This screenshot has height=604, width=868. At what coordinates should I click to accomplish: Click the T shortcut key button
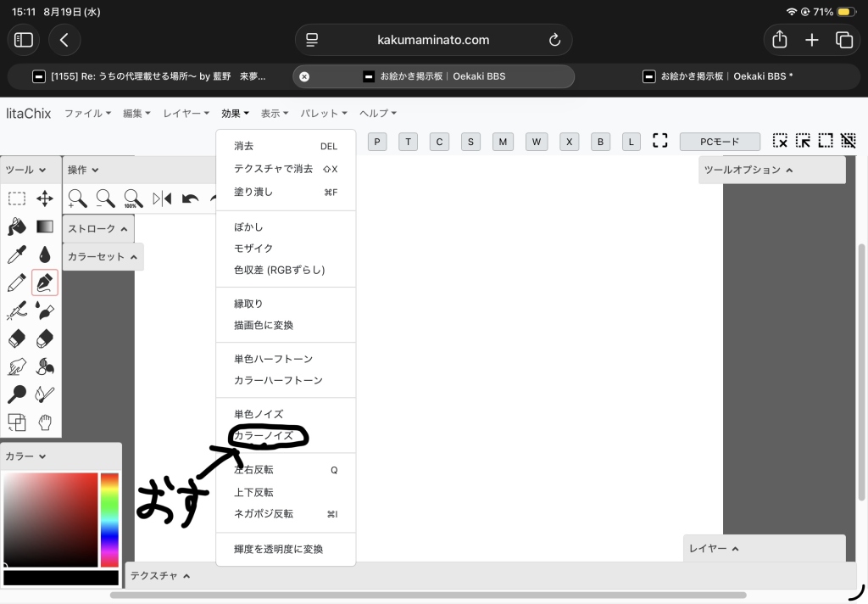[408, 142]
